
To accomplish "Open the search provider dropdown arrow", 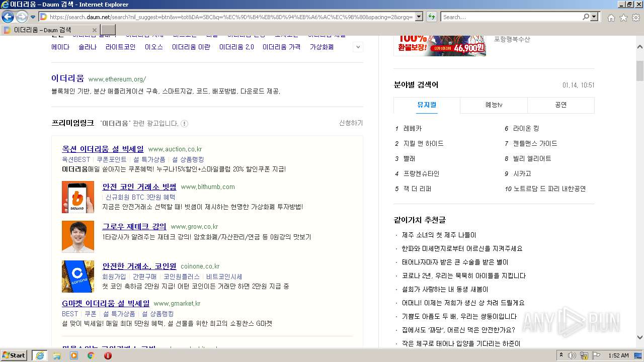I will [x=595, y=17].
